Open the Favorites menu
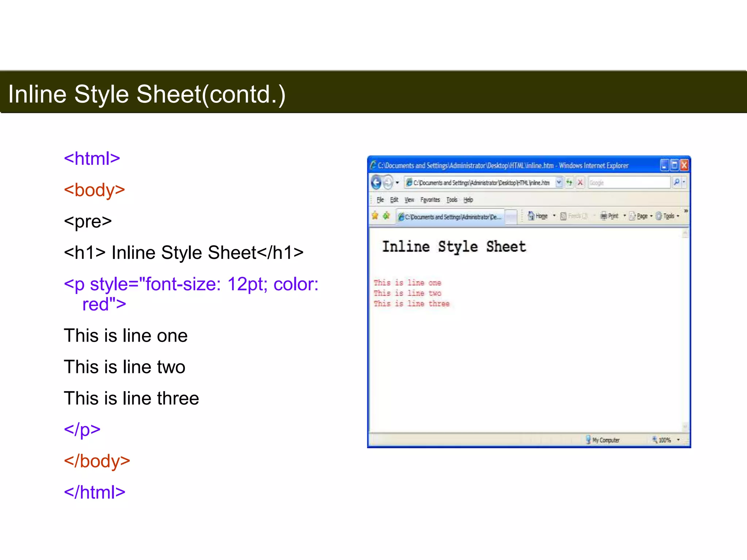The height and width of the screenshot is (560, 747). 430,200
